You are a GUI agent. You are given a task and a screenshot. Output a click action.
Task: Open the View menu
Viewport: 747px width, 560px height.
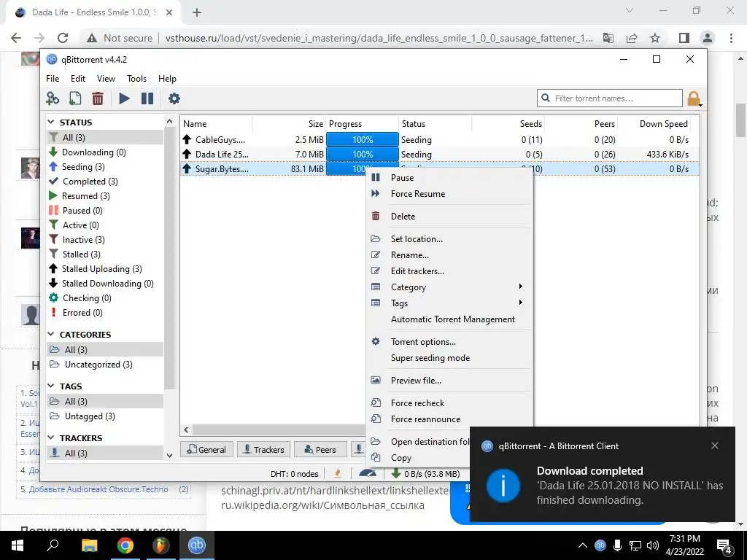(x=106, y=79)
